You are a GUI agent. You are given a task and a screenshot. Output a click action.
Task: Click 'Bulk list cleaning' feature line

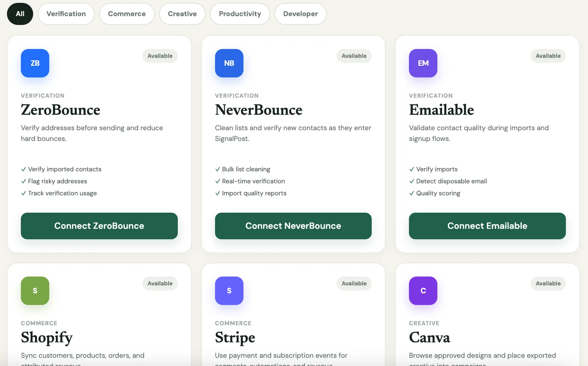pos(243,169)
